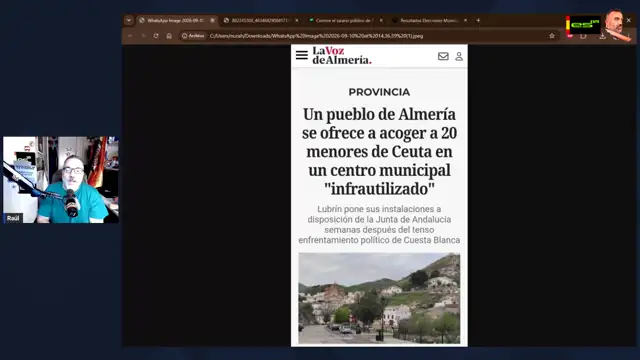The image size is (640, 360).
Task: Open the user account icon
Action: (459, 56)
